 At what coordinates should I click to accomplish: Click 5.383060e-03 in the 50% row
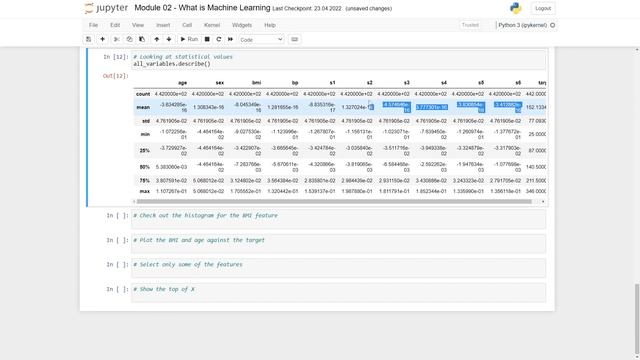171,167
